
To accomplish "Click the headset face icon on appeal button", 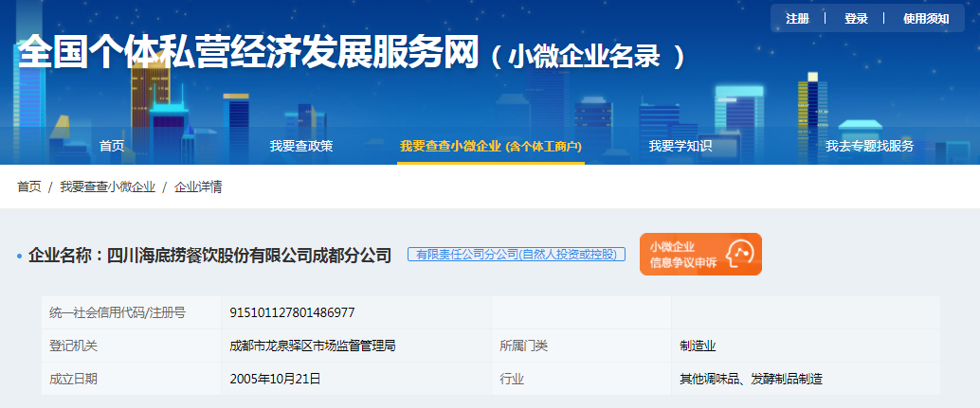I will [740, 254].
